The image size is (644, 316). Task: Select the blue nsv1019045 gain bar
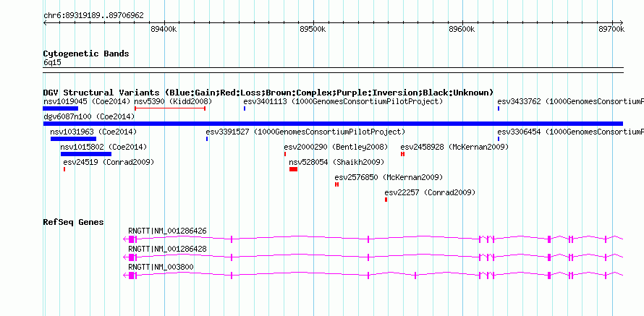(x=60, y=108)
